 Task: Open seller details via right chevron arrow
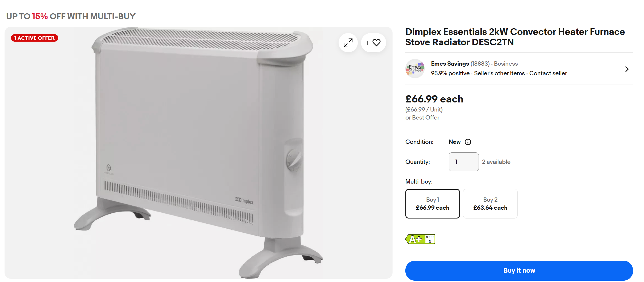627,69
